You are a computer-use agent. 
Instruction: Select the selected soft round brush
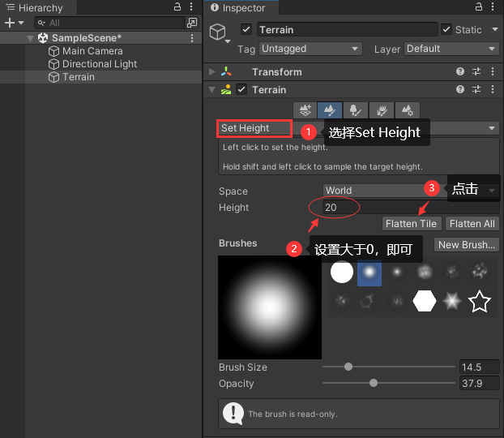tap(369, 273)
